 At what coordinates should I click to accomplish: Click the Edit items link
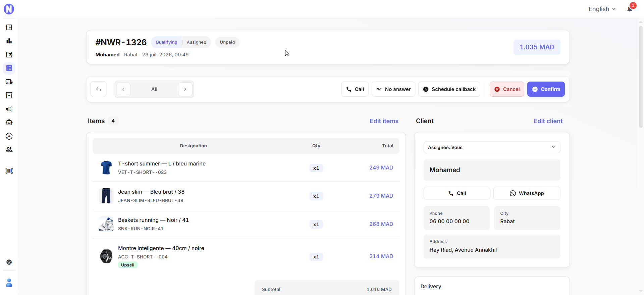point(384,121)
